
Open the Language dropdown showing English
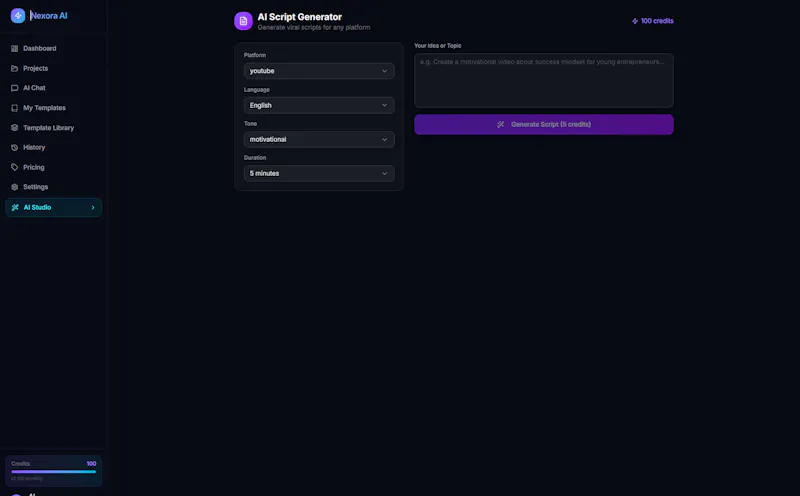tap(319, 105)
